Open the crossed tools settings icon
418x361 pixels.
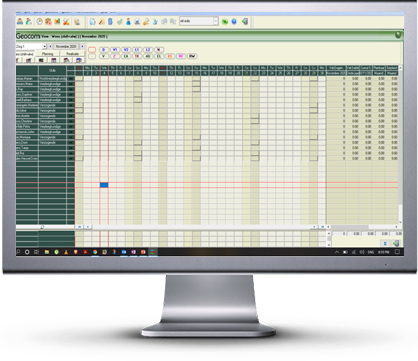pyautogui.click(x=66, y=22)
